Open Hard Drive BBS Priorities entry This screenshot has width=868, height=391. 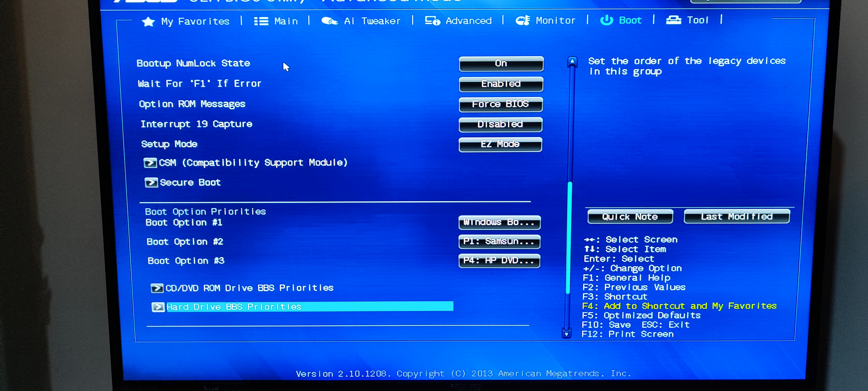pyautogui.click(x=302, y=306)
